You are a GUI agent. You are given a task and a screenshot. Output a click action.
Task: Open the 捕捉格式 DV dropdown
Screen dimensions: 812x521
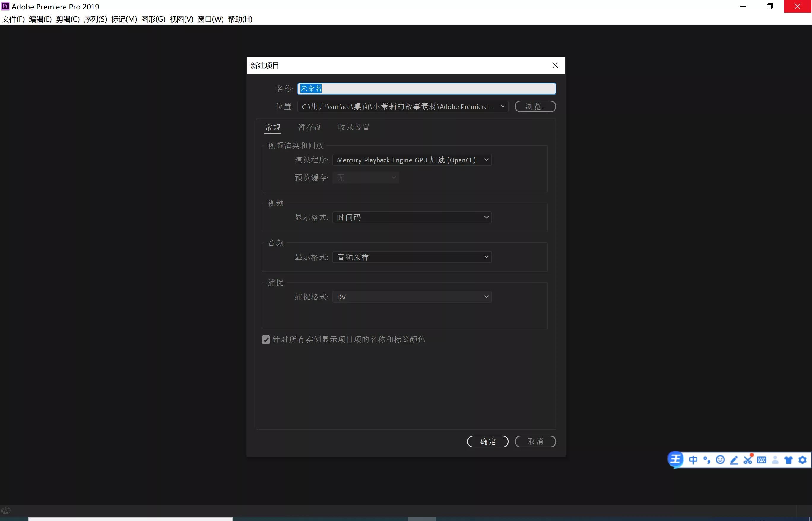pyautogui.click(x=412, y=296)
